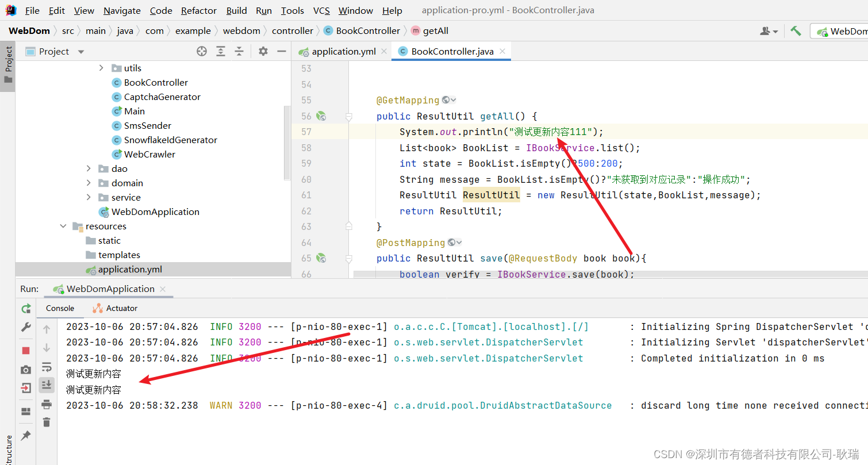Expand the utils folder
This screenshot has width=868, height=465.
coord(101,68)
